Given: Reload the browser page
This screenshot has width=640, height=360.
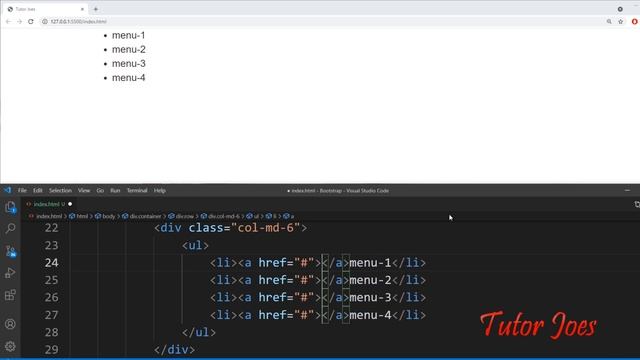Looking at the screenshot, I should 31,21.
